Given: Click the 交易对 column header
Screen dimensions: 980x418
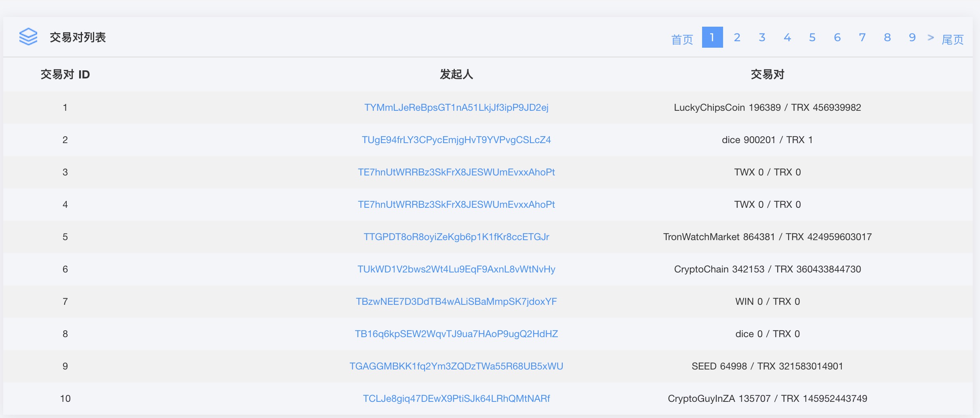Looking at the screenshot, I should 768,74.
